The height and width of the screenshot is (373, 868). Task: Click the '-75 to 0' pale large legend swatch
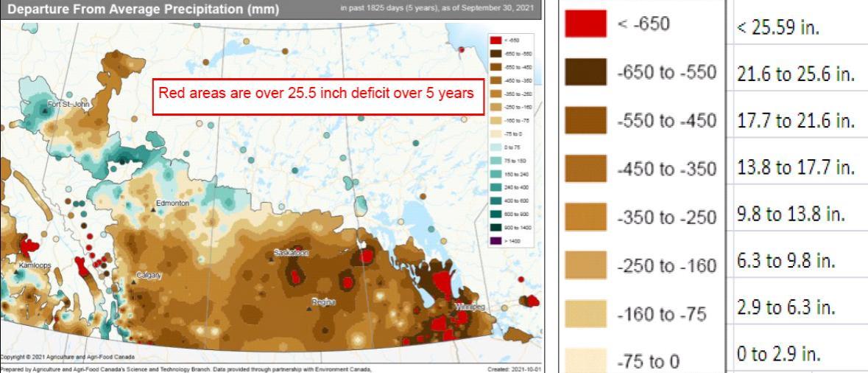[585, 359]
